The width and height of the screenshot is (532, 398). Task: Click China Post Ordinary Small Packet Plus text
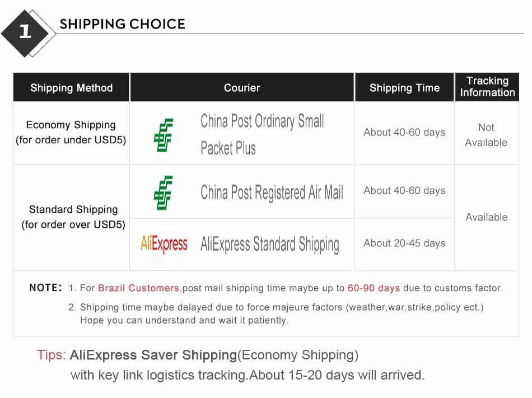click(x=262, y=134)
